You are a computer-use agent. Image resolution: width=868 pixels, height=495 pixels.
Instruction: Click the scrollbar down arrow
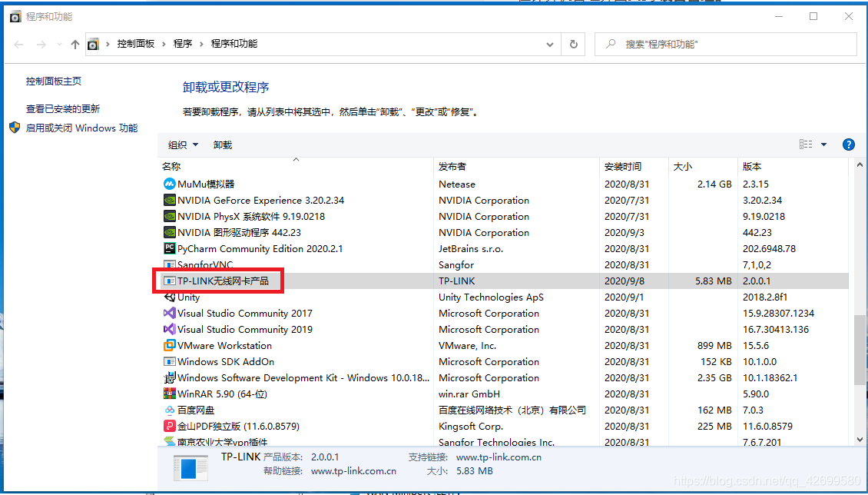click(860, 440)
